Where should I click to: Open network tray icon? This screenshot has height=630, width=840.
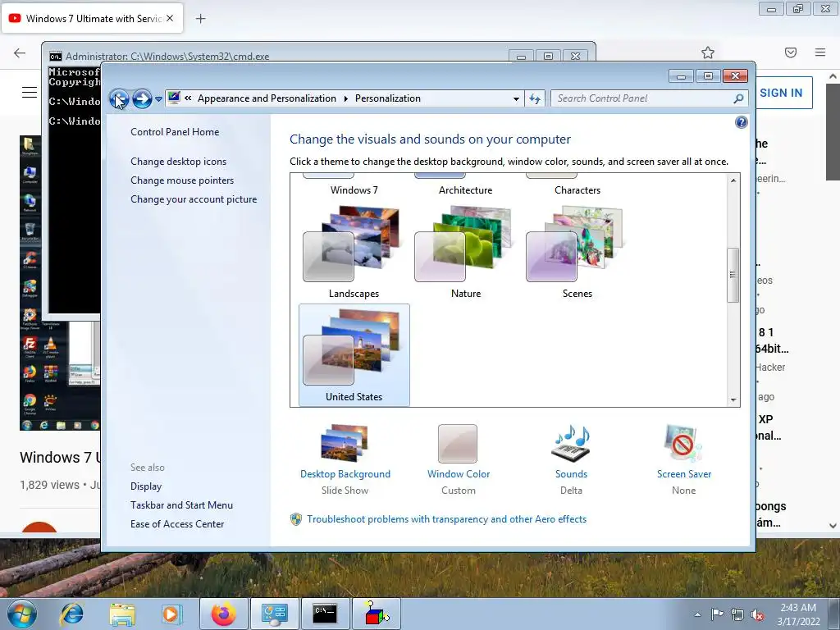(x=737, y=614)
